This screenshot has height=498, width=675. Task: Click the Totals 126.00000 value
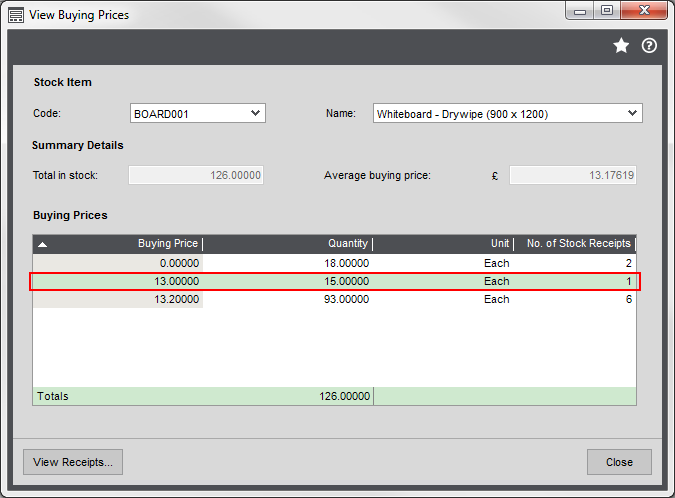pos(344,396)
